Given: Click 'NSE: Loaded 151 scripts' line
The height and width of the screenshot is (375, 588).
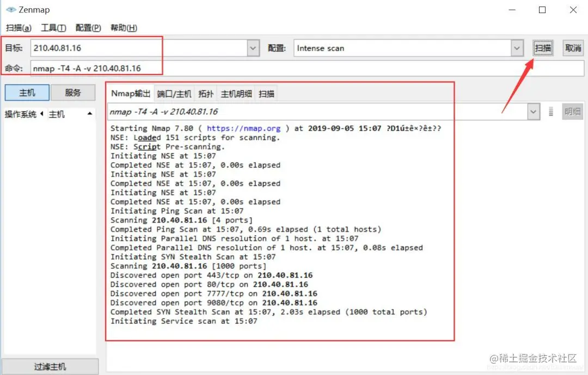Looking at the screenshot, I should pos(195,138).
